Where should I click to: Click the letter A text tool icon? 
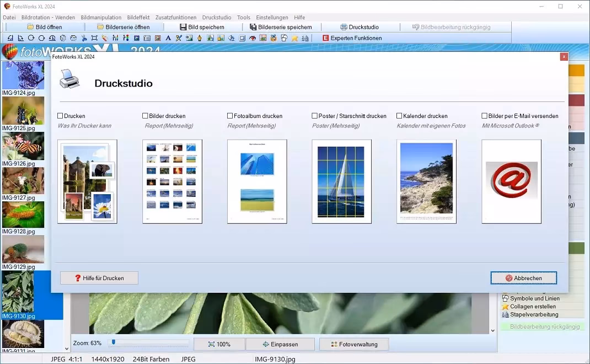(x=168, y=38)
